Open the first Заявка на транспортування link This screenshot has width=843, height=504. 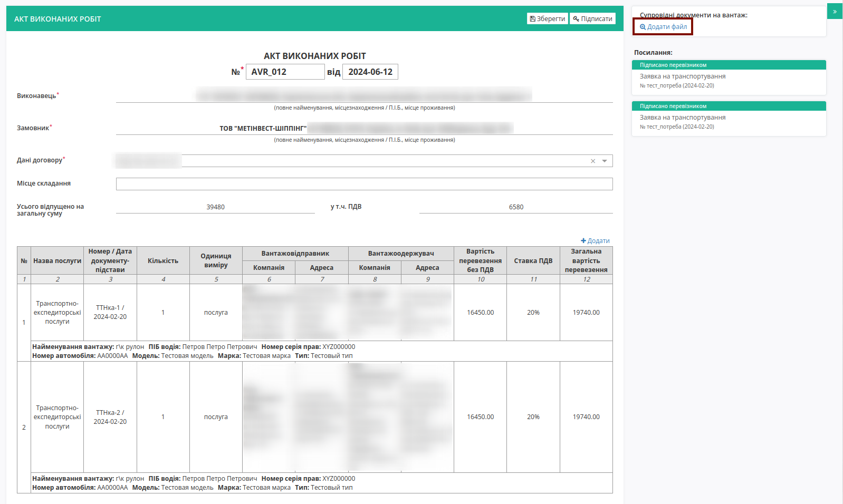[x=683, y=76]
